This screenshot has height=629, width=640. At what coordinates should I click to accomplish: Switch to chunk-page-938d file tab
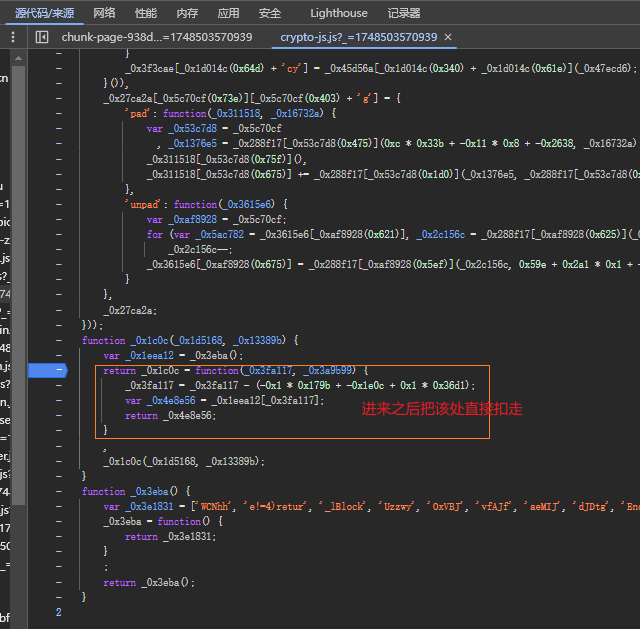(x=157, y=37)
